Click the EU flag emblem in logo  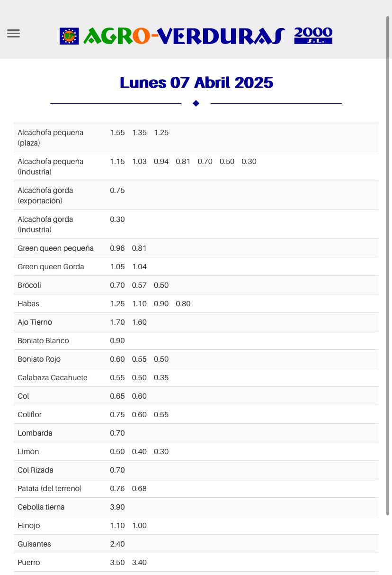pos(69,36)
